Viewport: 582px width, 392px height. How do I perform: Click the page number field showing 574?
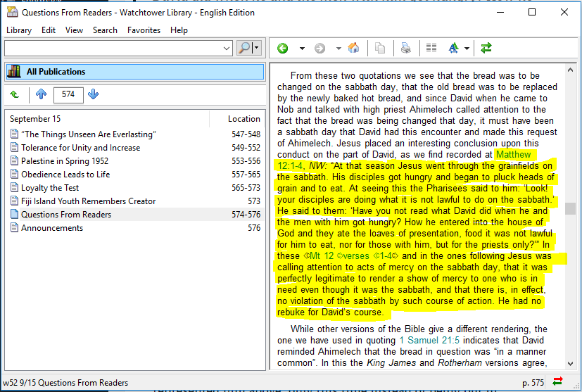coord(68,94)
